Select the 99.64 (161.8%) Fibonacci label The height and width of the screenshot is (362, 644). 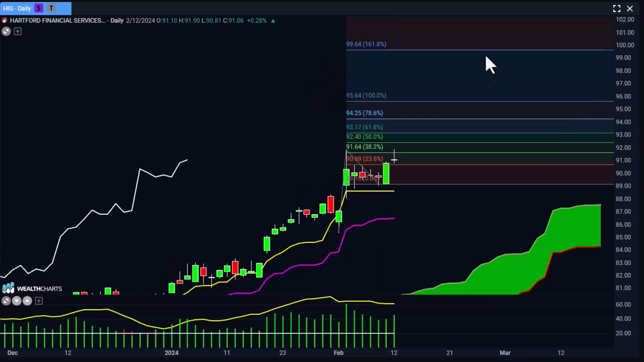pyautogui.click(x=366, y=44)
